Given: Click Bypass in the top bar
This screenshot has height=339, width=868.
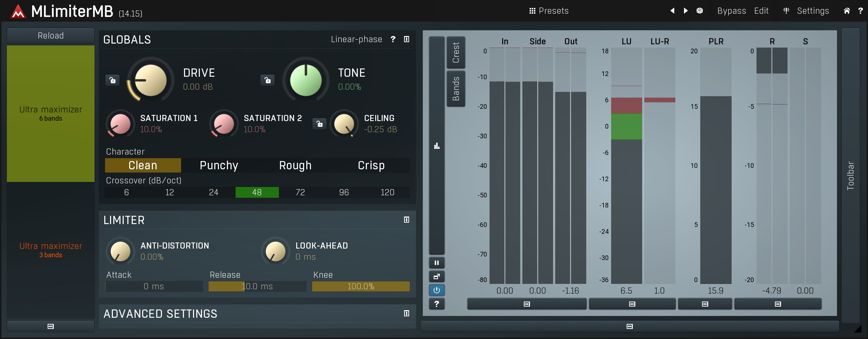Looking at the screenshot, I should pos(732,11).
